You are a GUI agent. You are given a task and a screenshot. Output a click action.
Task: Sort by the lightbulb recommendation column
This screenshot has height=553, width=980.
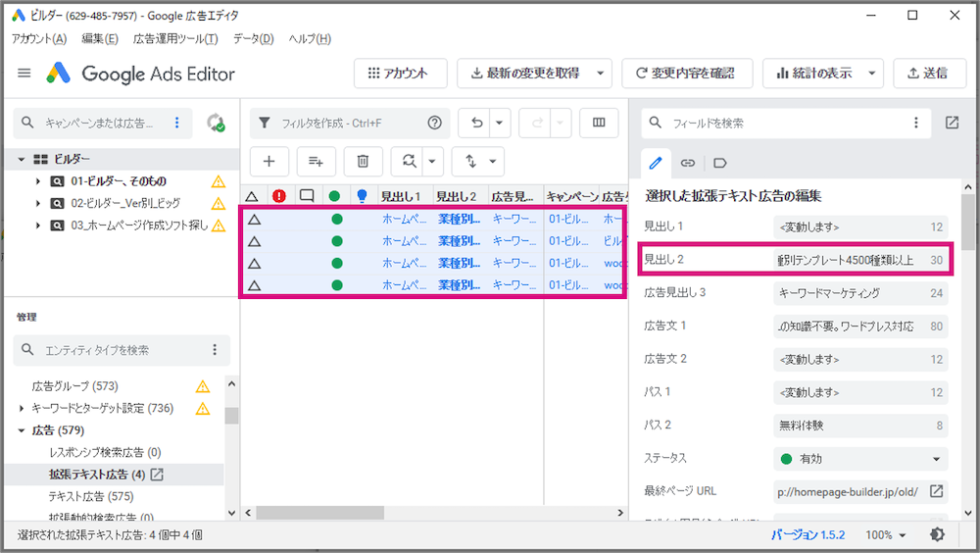tap(362, 196)
